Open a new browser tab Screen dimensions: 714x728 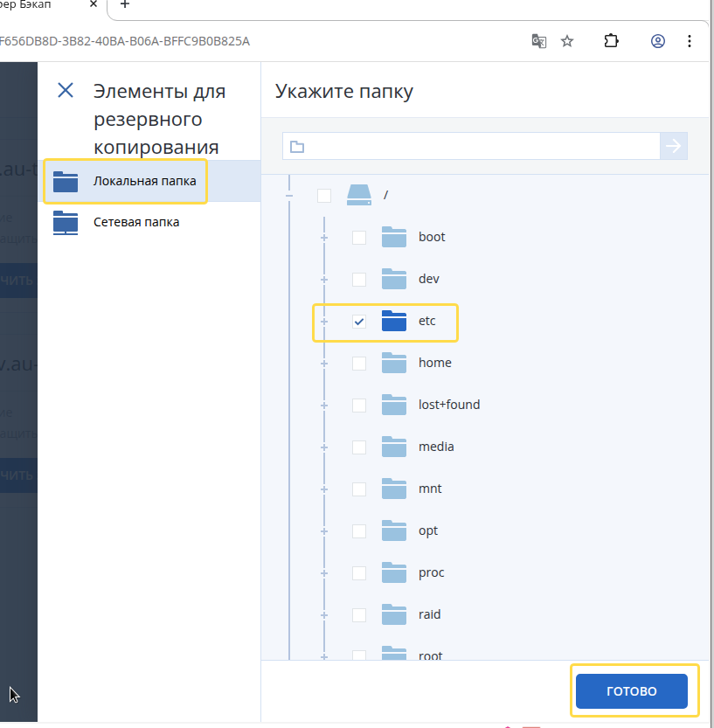click(x=124, y=4)
